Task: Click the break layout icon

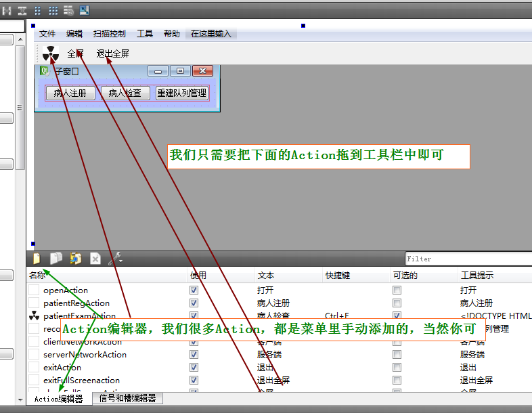Action: (68, 11)
